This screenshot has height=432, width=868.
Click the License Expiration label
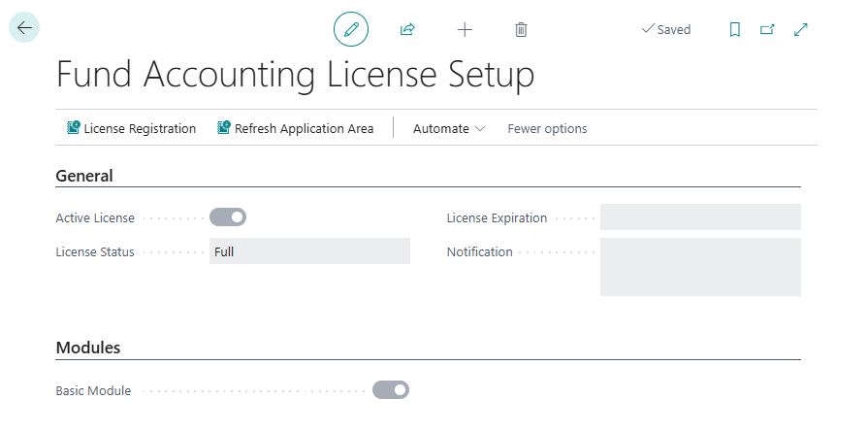[x=497, y=218]
